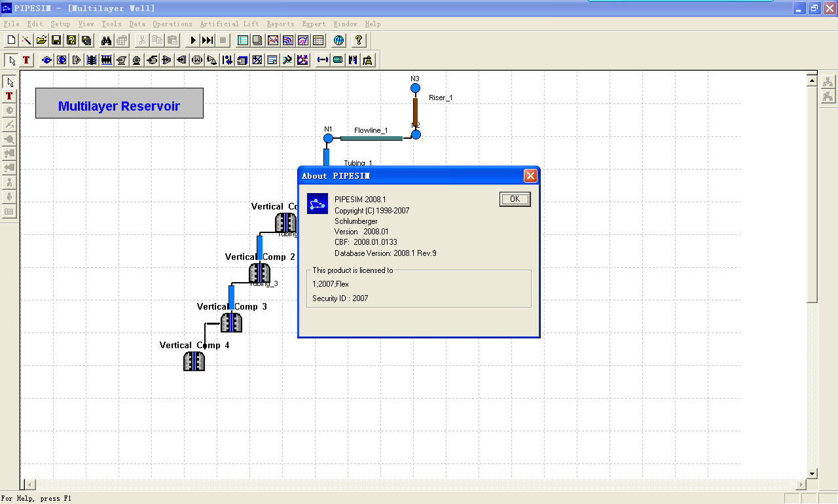Image resolution: width=838 pixels, height=504 pixels.
Task: Click the upper network icon in right panel
Action: (x=828, y=82)
